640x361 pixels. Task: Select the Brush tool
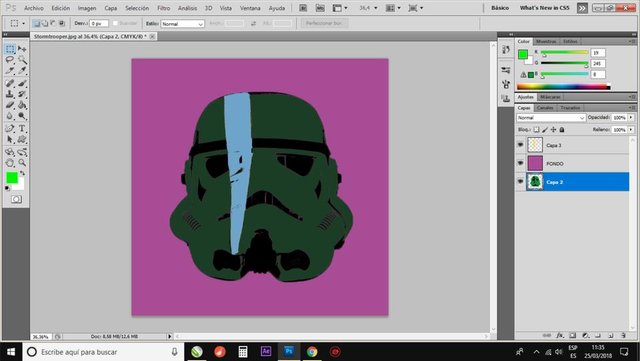click(x=22, y=83)
